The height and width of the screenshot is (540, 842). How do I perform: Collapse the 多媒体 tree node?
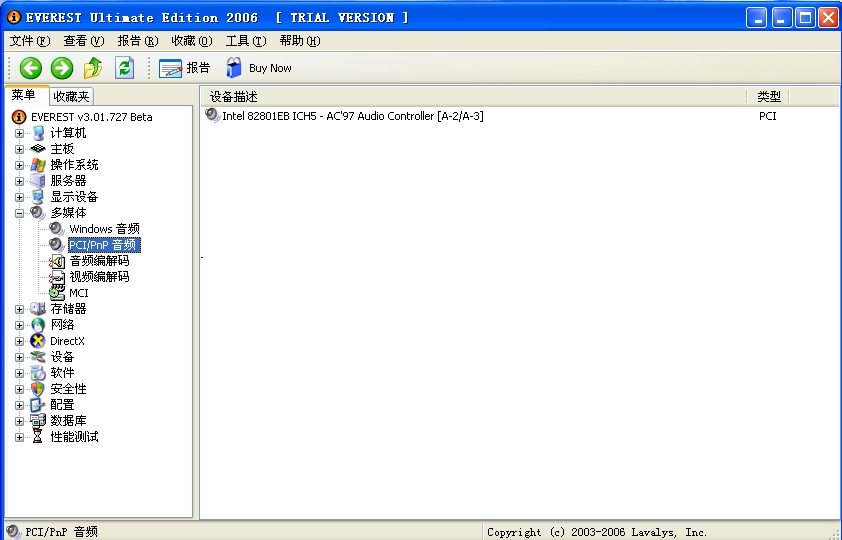(x=19, y=214)
